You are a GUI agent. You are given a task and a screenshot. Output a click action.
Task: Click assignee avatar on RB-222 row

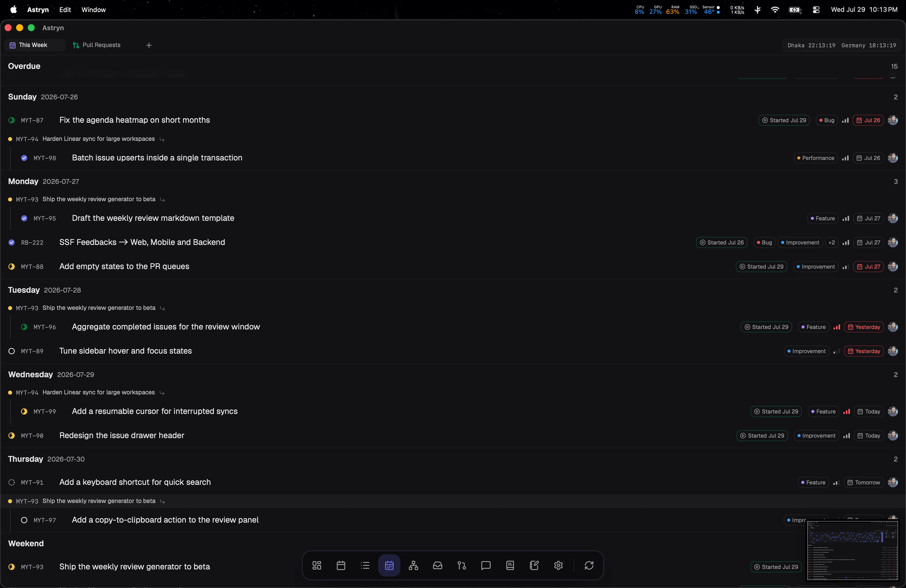pyautogui.click(x=893, y=242)
